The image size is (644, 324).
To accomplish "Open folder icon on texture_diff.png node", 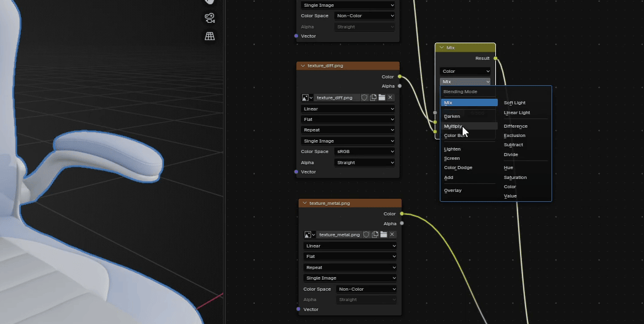I will pos(382,98).
